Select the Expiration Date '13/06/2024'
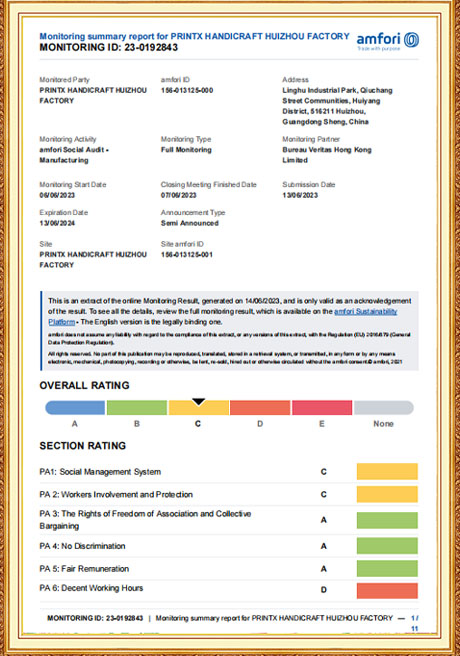This screenshot has width=460, height=656. click(x=57, y=223)
